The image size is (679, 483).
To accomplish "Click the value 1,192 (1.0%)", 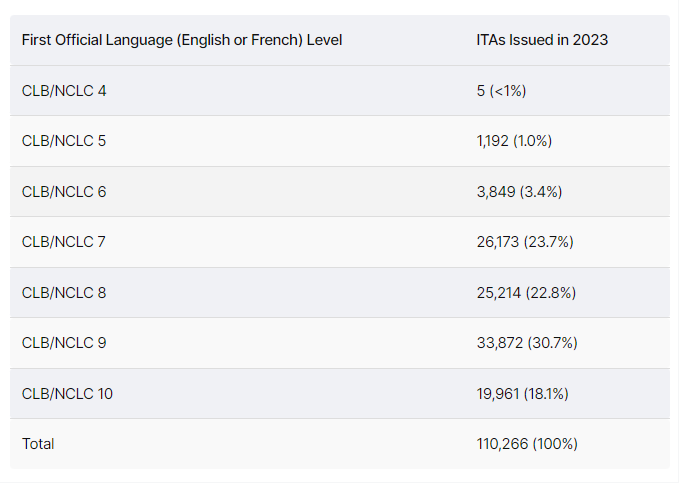I will click(x=514, y=141).
